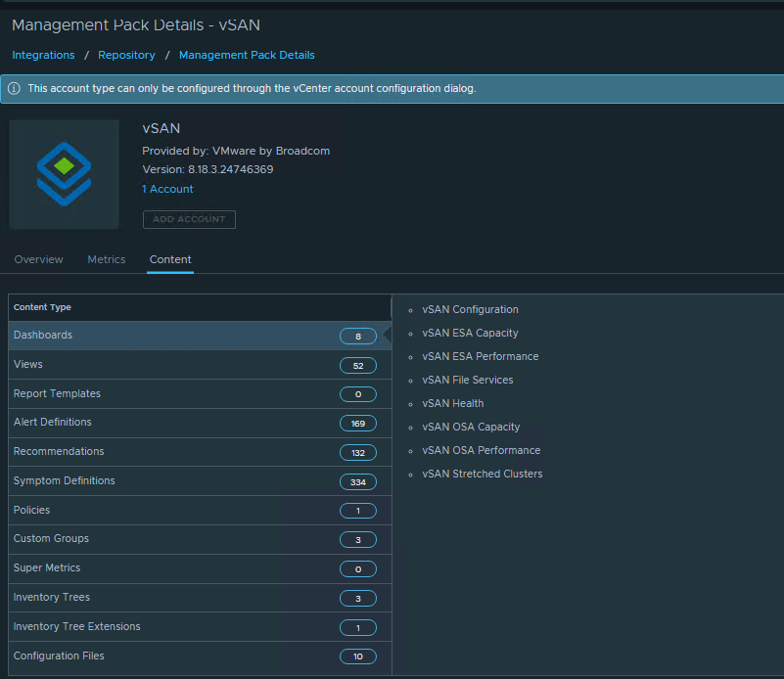
Task: Click the info icon in the banner
Action: click(14, 89)
